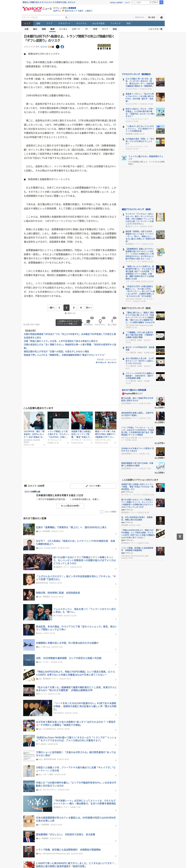This screenshot has height=868, width=186.
Task: Share the article on Facebook
Action: (x=62, y=47)
